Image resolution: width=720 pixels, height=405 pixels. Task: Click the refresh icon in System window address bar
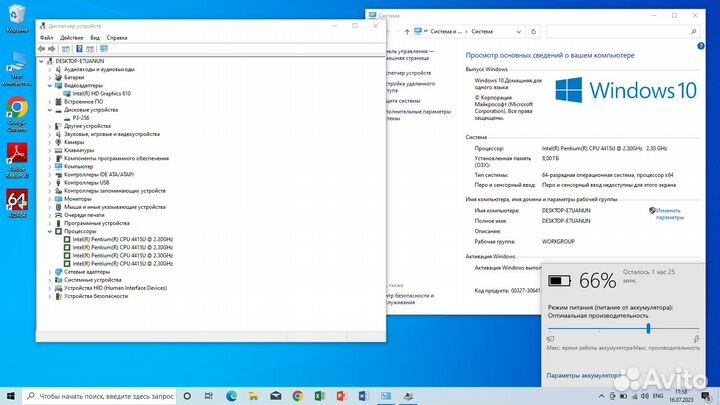(533, 32)
